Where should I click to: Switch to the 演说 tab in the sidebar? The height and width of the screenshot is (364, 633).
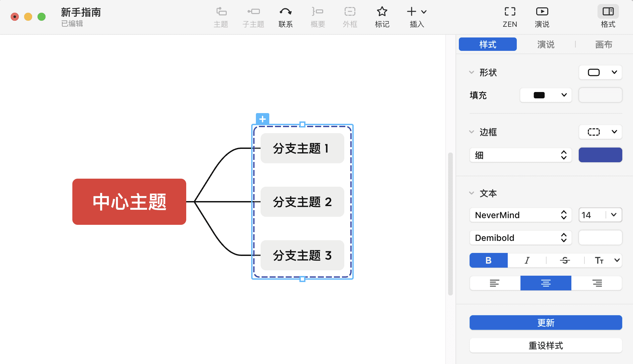[x=546, y=44]
